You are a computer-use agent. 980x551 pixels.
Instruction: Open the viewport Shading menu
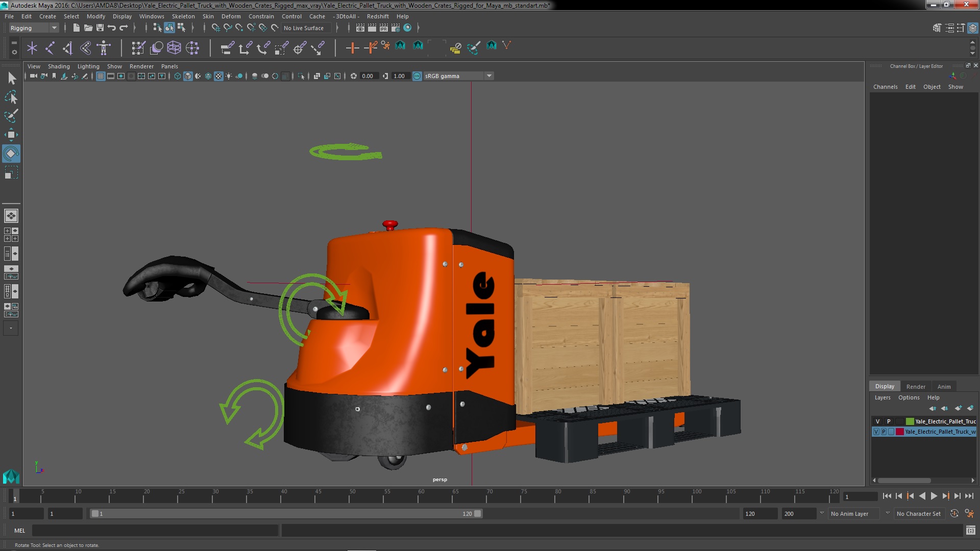(59, 66)
